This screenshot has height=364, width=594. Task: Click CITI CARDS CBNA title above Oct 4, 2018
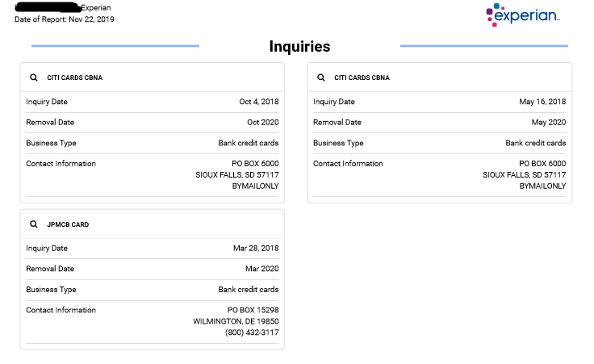[x=74, y=77]
